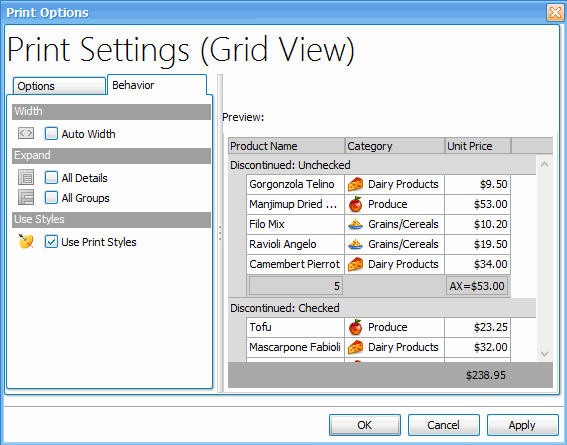Click the Use Print Styles paintbrush icon
The width and height of the screenshot is (567, 445).
point(26,241)
